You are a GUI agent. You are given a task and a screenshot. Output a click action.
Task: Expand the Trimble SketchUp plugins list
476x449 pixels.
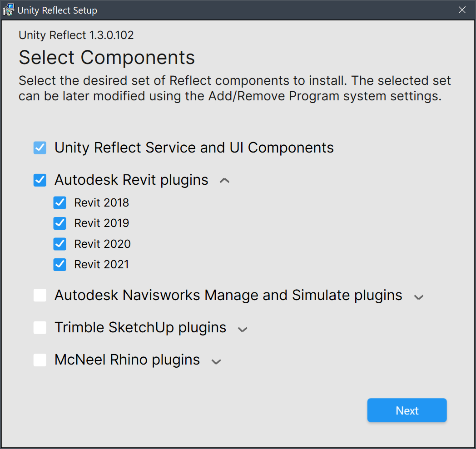[242, 329]
